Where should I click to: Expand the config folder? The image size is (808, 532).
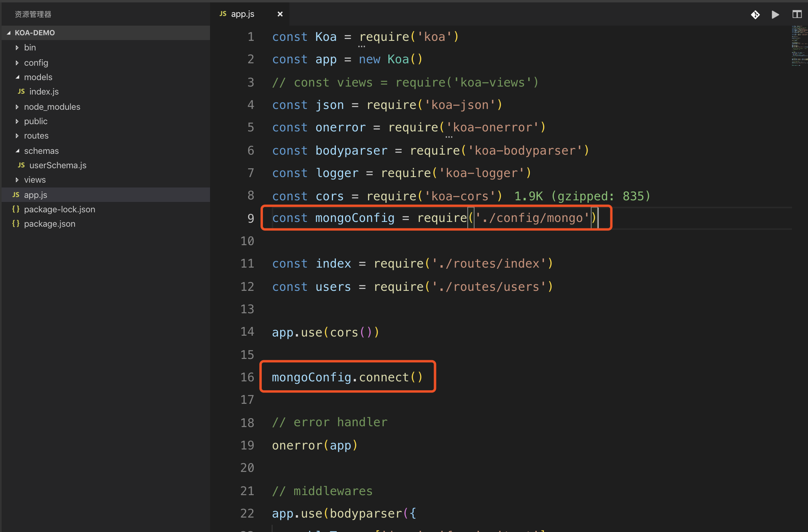[x=17, y=63]
